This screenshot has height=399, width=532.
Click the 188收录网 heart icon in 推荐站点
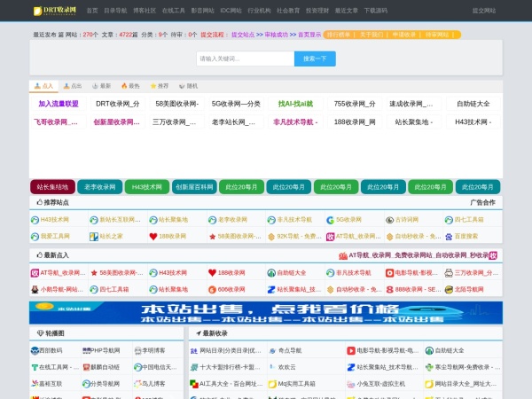[153, 237]
